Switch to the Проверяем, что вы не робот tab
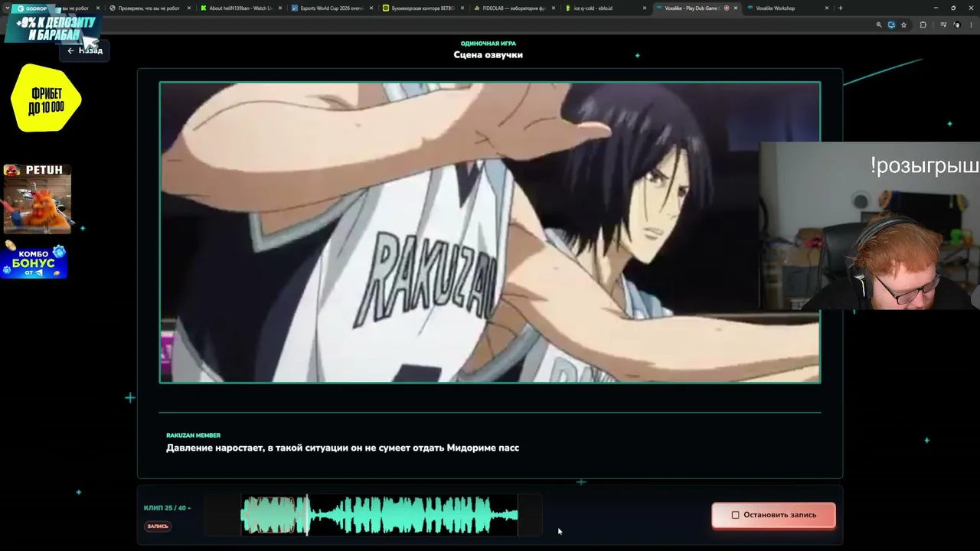The width and height of the screenshot is (980, 551). [x=149, y=8]
